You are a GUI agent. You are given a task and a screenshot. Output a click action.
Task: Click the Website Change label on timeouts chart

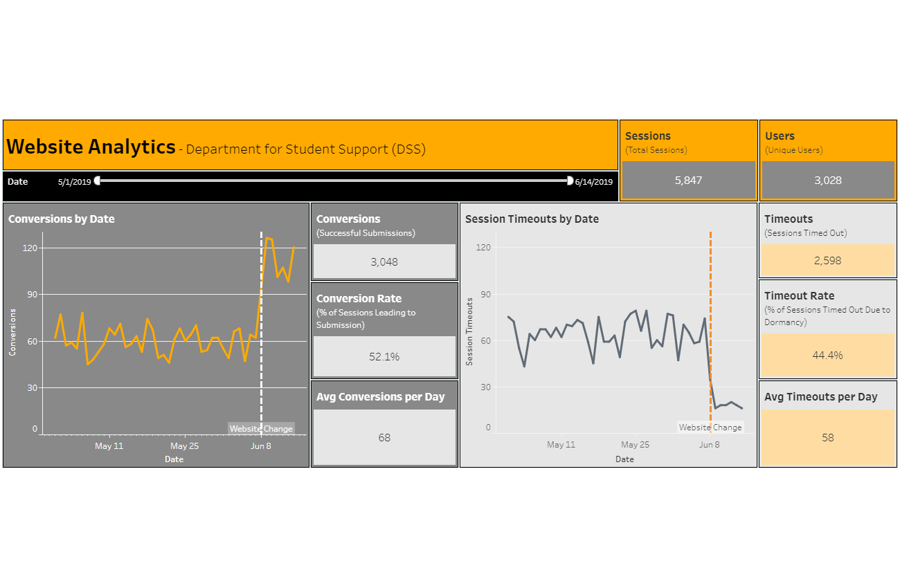(711, 427)
